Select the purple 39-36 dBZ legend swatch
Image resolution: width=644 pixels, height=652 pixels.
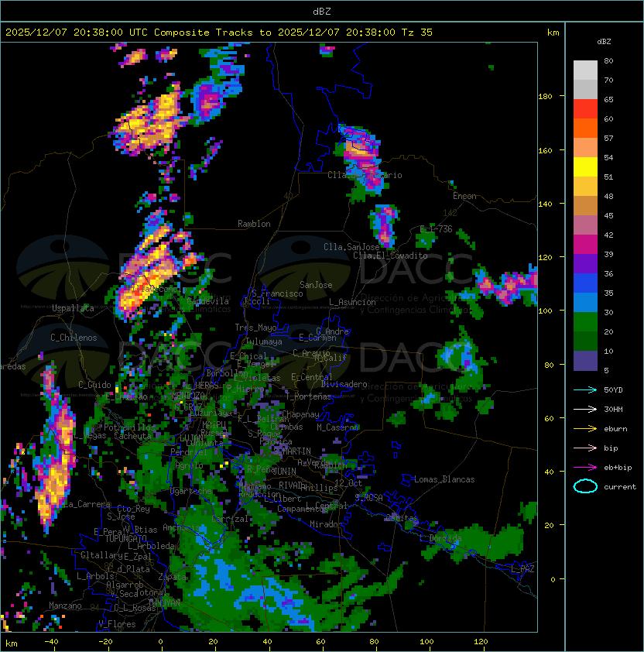pyautogui.click(x=585, y=264)
